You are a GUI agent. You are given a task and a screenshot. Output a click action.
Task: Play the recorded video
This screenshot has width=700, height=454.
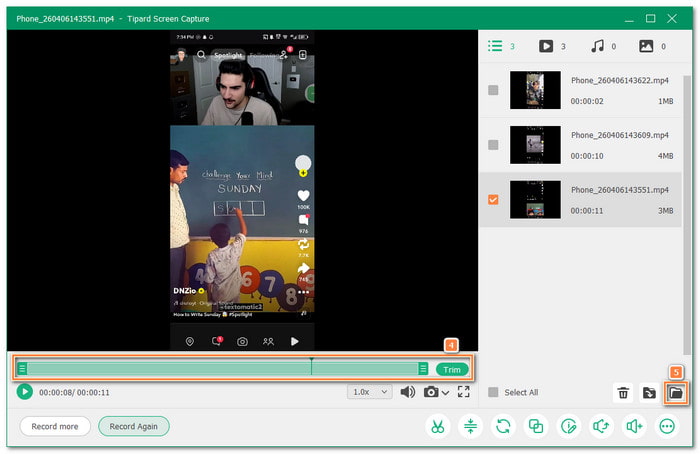point(25,392)
